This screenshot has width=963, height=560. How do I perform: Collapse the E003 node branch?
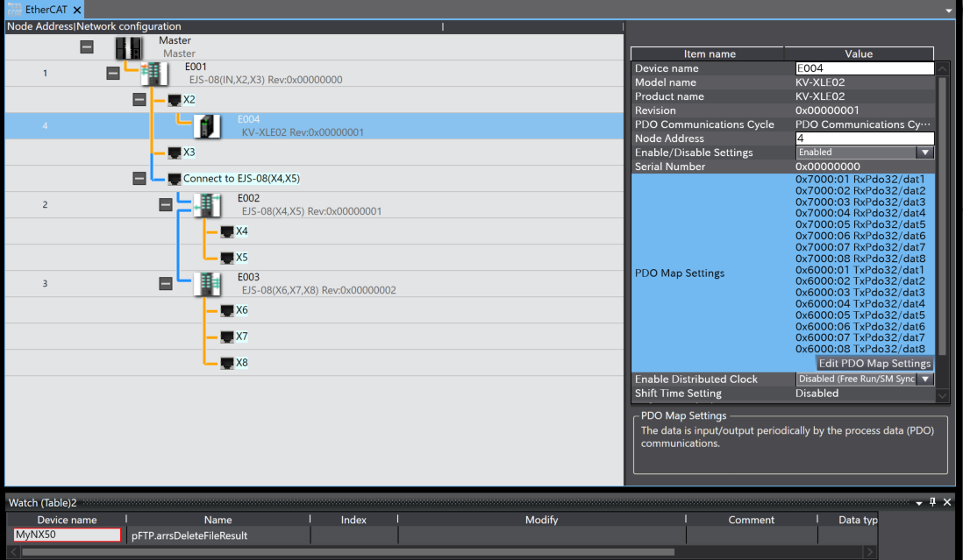click(165, 283)
